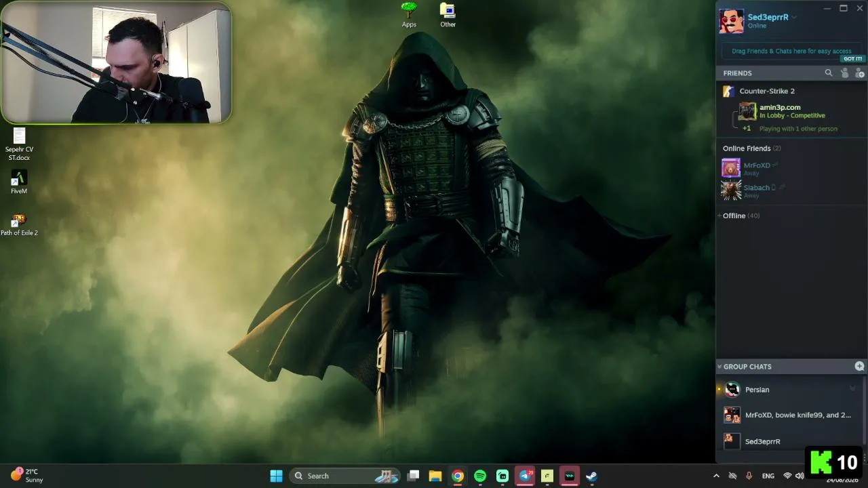Collapse the Group Chats section
Viewport: 868px width, 488px height.
[719, 367]
